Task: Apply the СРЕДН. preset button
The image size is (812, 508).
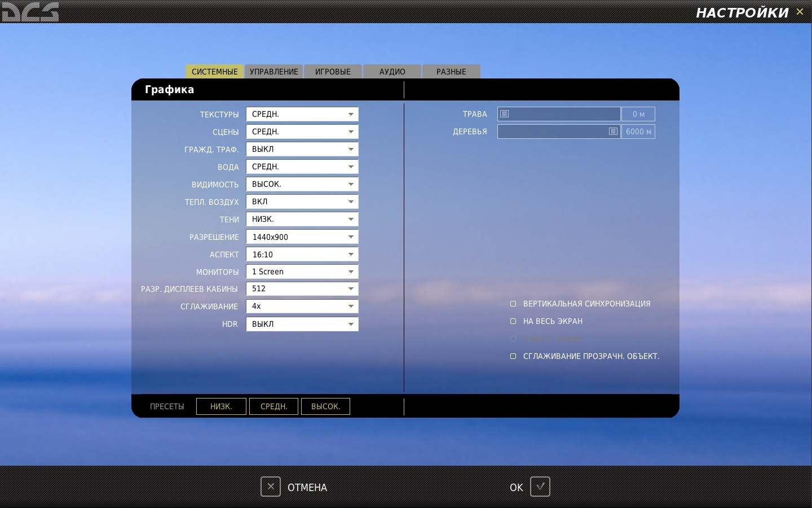Action: (273, 406)
